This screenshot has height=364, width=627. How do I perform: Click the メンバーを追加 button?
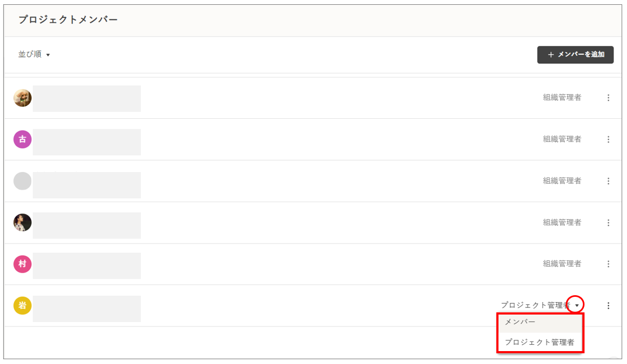coord(575,55)
